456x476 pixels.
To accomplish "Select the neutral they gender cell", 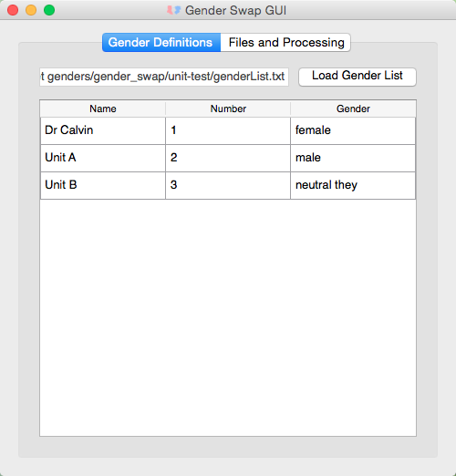I will pos(353,185).
